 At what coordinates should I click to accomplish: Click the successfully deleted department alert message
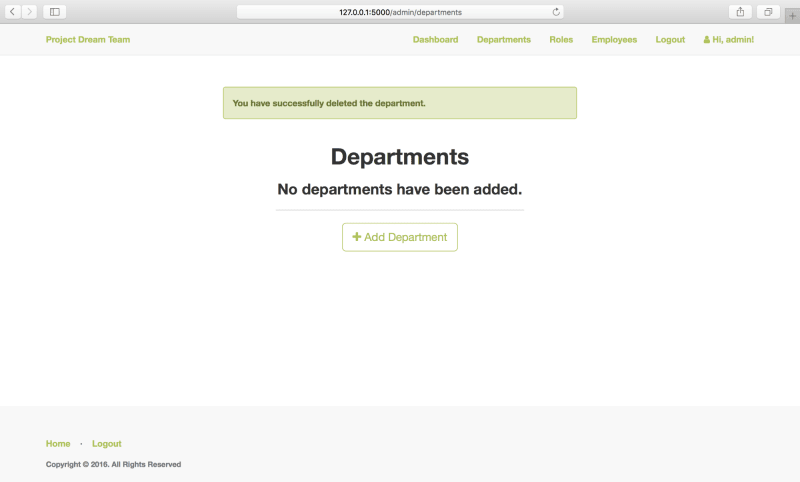coord(400,103)
